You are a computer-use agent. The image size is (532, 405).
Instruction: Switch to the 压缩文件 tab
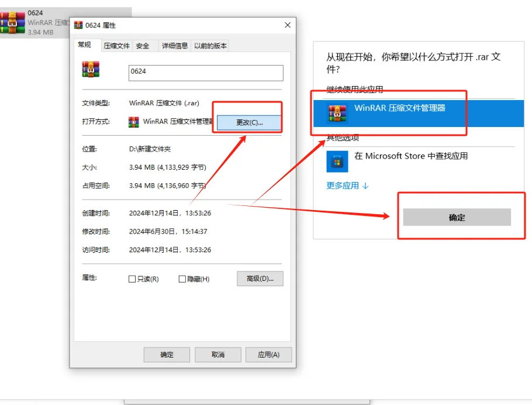coord(116,45)
